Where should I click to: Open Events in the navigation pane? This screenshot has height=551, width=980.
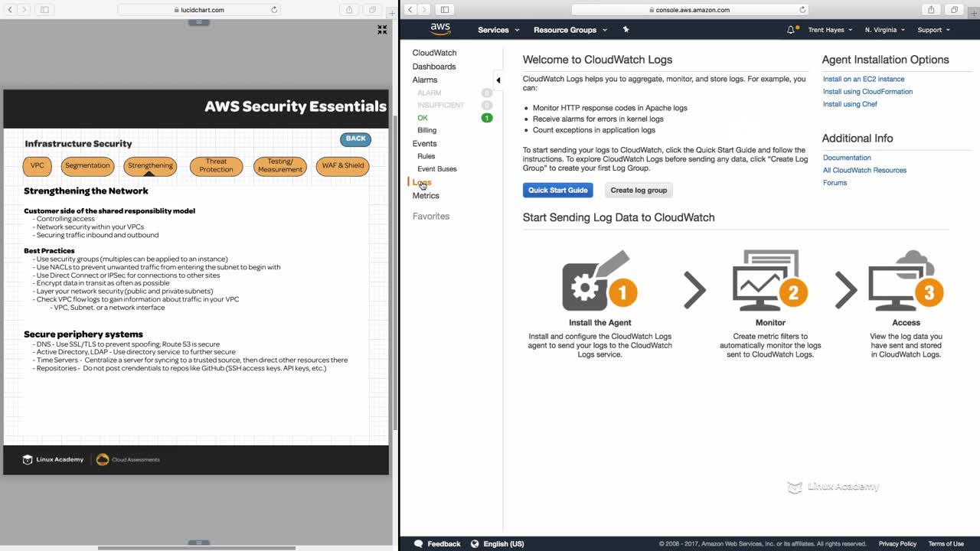tap(425, 143)
